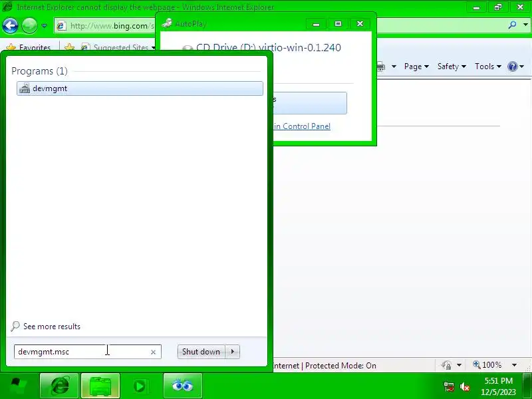
Task: Open the Safety menu
Action: tap(452, 66)
